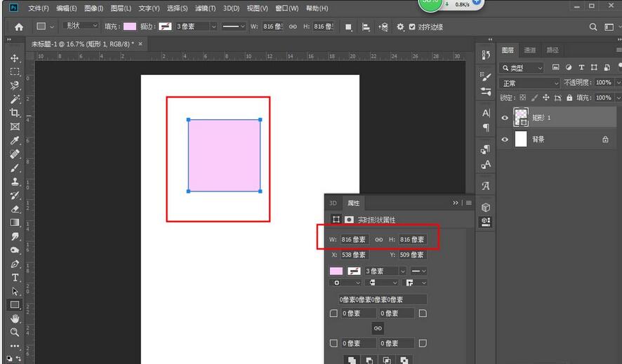Open the gear settings in options bar

[x=400, y=27]
